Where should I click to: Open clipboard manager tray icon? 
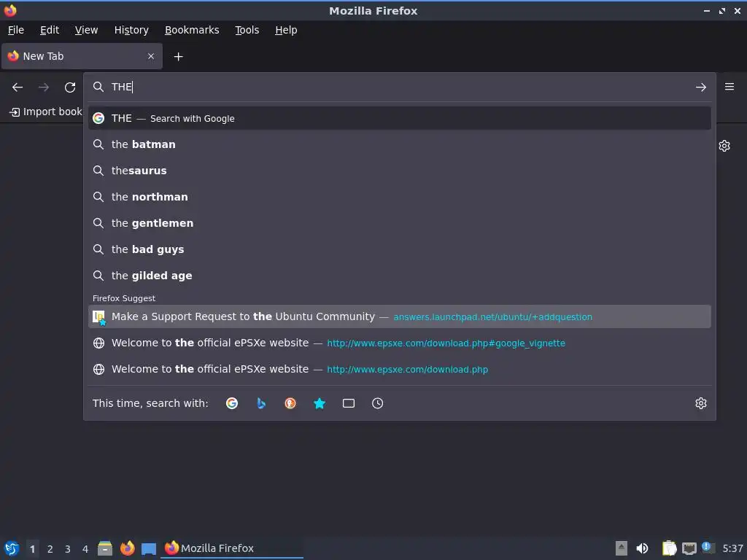pyautogui.click(x=670, y=548)
